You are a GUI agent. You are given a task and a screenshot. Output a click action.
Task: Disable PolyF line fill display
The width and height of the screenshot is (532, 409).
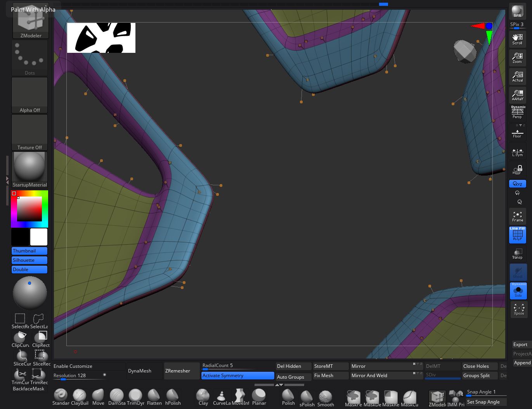coord(518,235)
